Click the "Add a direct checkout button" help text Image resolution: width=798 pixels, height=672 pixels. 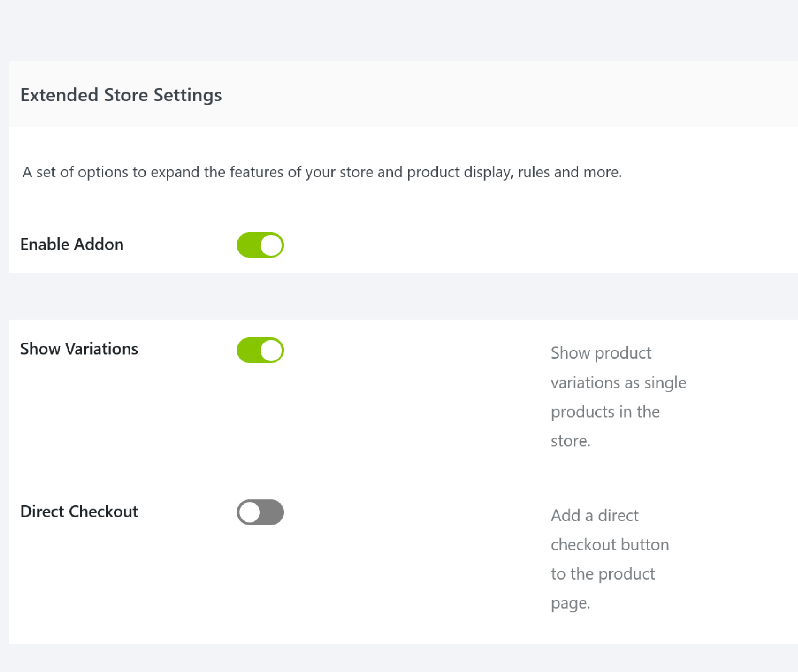tap(594, 515)
